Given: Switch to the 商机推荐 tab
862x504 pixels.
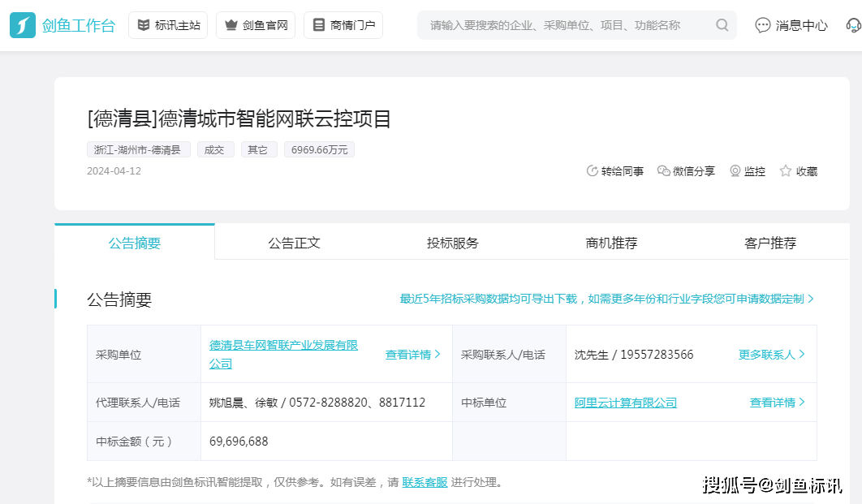Looking at the screenshot, I should (x=611, y=243).
